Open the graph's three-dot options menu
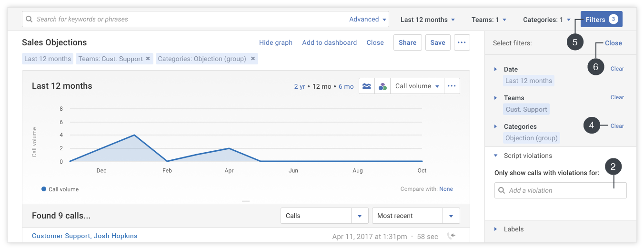 (452, 86)
